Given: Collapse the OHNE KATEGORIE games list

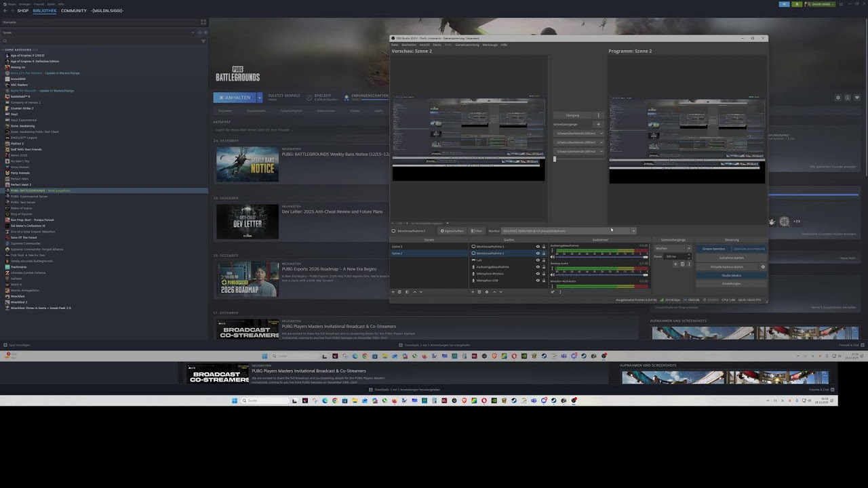Looking at the screenshot, I should (x=3, y=49).
